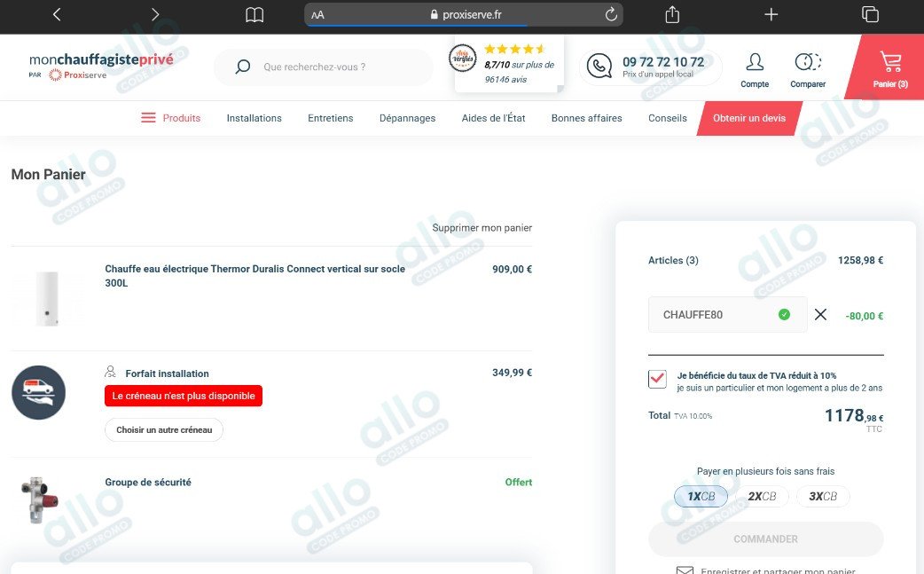924x574 pixels.
Task: Click Supprimer mon panier link
Action: pyautogui.click(x=482, y=227)
